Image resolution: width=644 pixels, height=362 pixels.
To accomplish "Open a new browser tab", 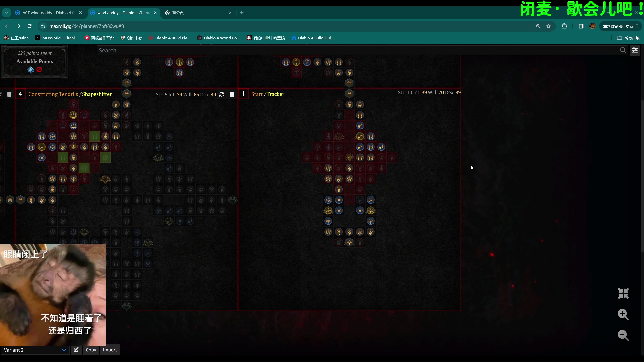I will [242, 13].
